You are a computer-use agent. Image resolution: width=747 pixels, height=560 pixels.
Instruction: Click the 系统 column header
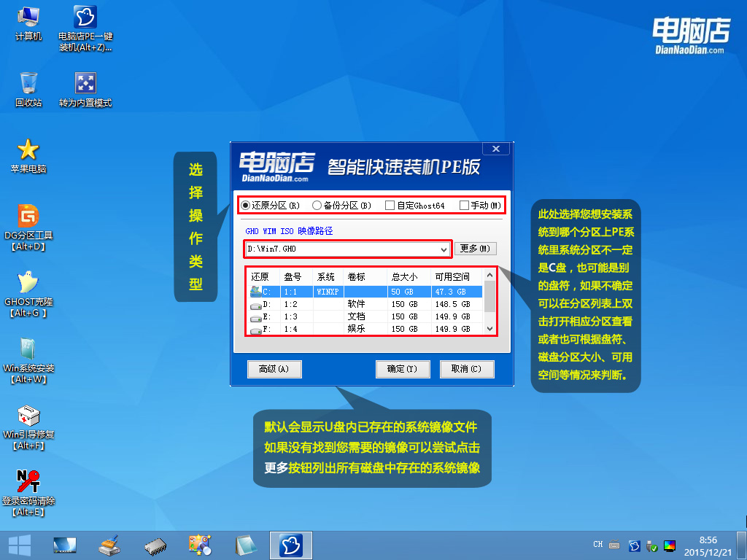[328, 276]
